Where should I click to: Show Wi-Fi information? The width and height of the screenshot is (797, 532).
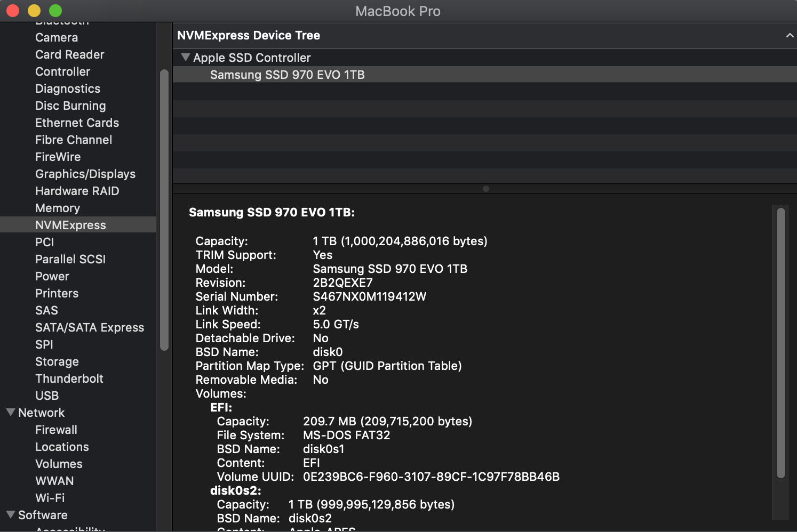click(50, 498)
